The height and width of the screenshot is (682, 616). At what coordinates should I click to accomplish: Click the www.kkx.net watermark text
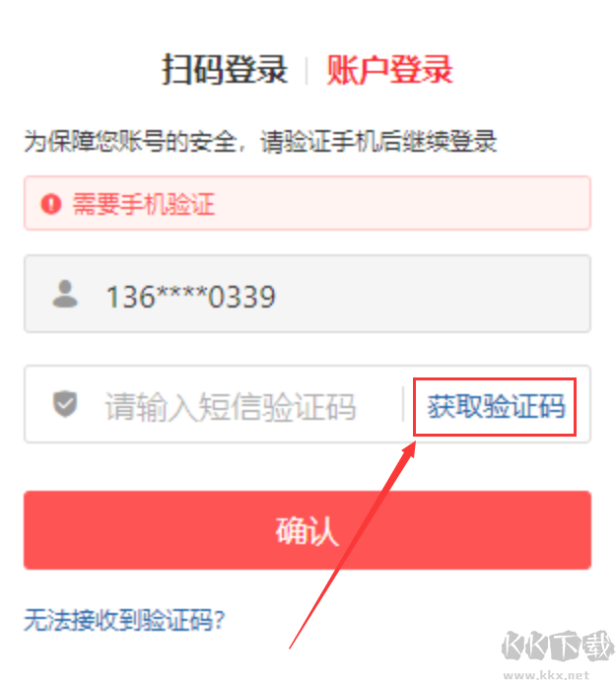pos(546,674)
